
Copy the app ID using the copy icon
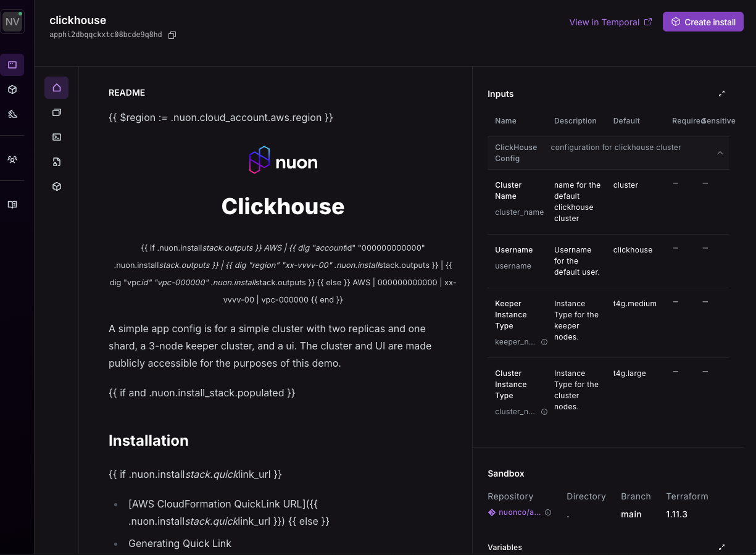172,35
